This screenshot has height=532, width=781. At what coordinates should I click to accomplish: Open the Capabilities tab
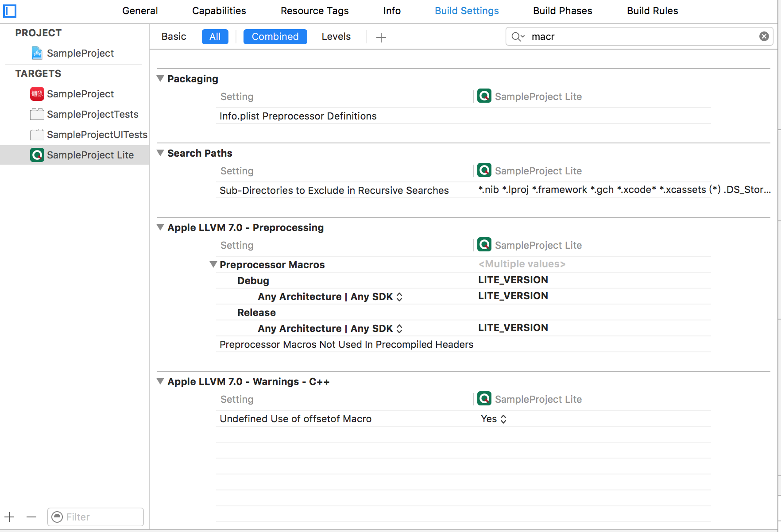[219, 11]
